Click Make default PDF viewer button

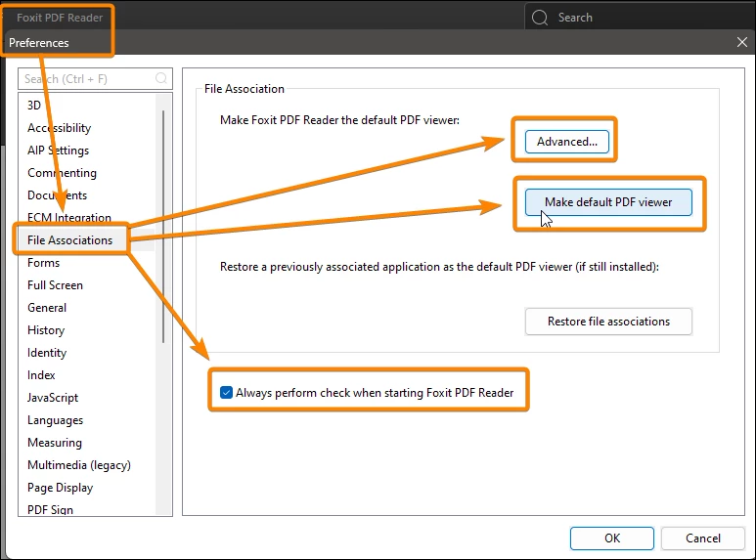[608, 202]
